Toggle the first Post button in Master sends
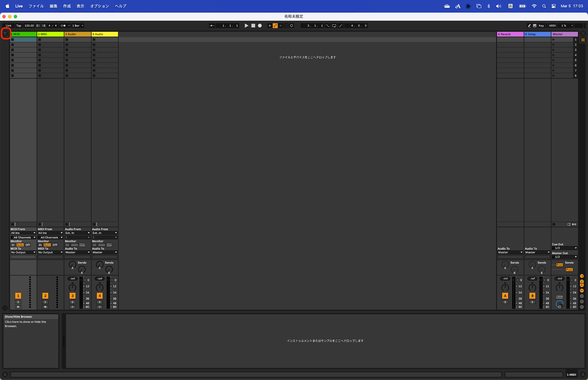Image resolution: width=588 pixels, height=380 pixels. [560, 265]
